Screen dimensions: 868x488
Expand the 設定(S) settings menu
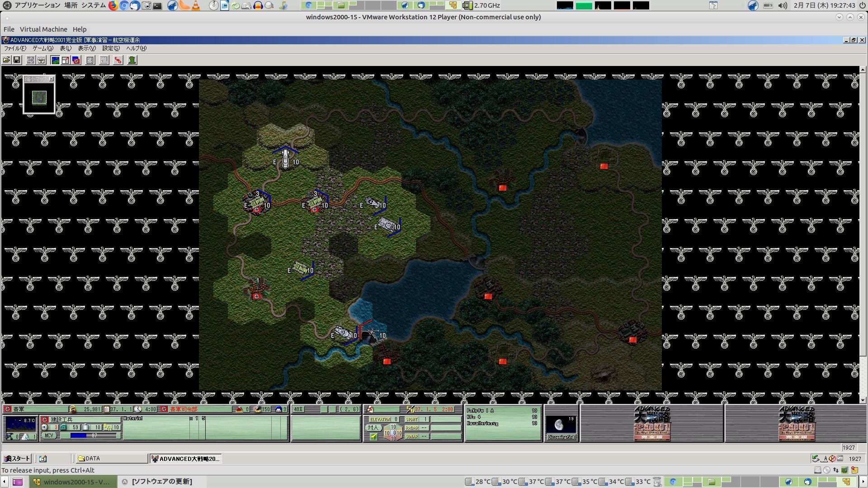(x=111, y=48)
